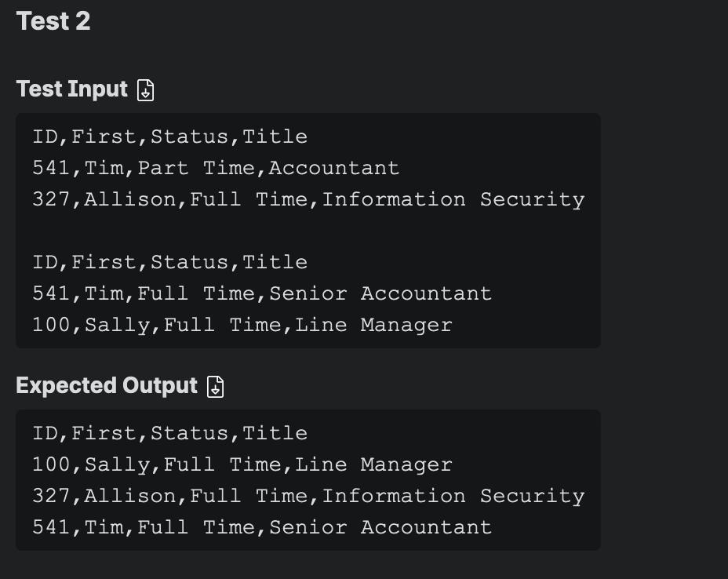Click the Test 2 heading

click(53, 21)
